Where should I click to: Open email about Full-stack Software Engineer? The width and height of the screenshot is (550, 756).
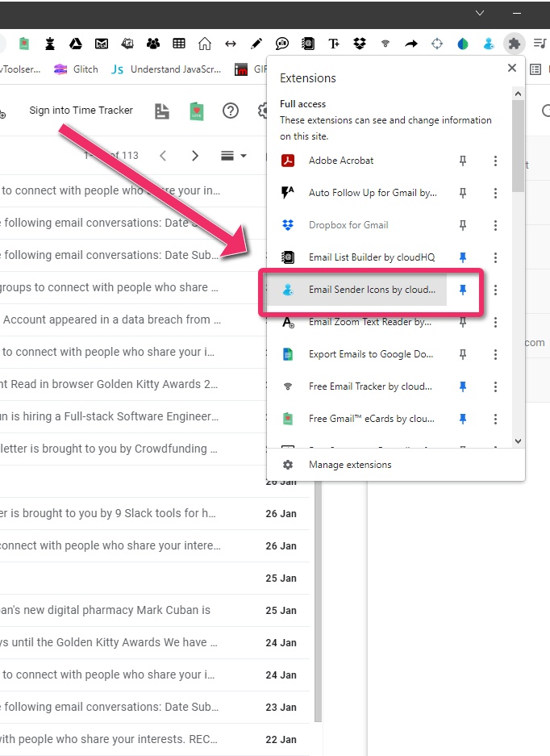click(x=132, y=416)
